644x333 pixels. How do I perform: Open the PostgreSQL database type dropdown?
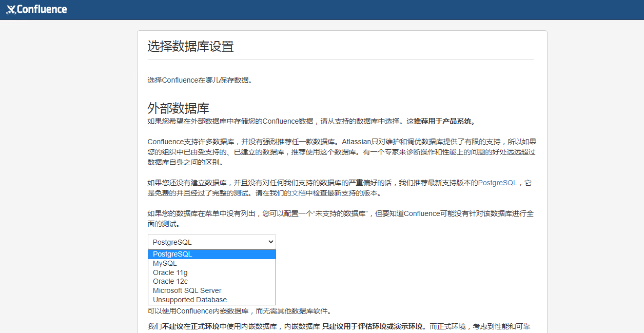point(212,242)
